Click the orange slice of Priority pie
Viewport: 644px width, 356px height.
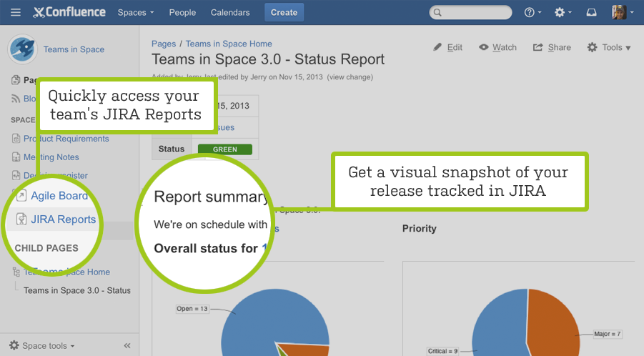pos(553,325)
